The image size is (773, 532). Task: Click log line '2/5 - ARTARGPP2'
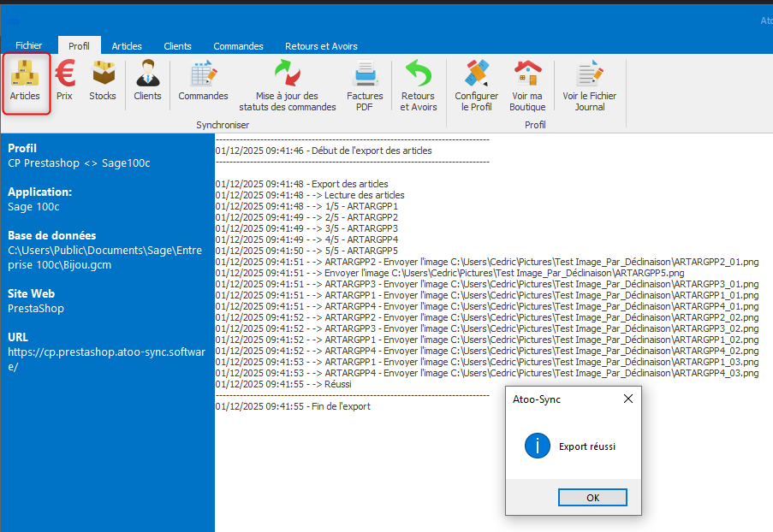(306, 217)
